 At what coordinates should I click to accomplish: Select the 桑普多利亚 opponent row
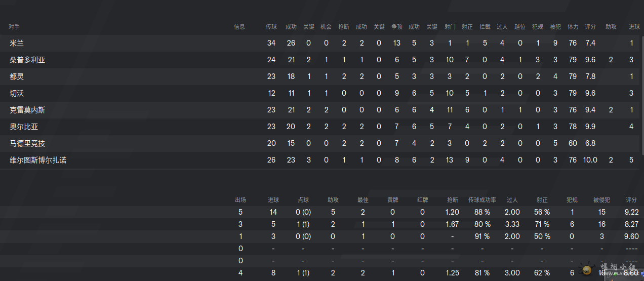coord(322,60)
